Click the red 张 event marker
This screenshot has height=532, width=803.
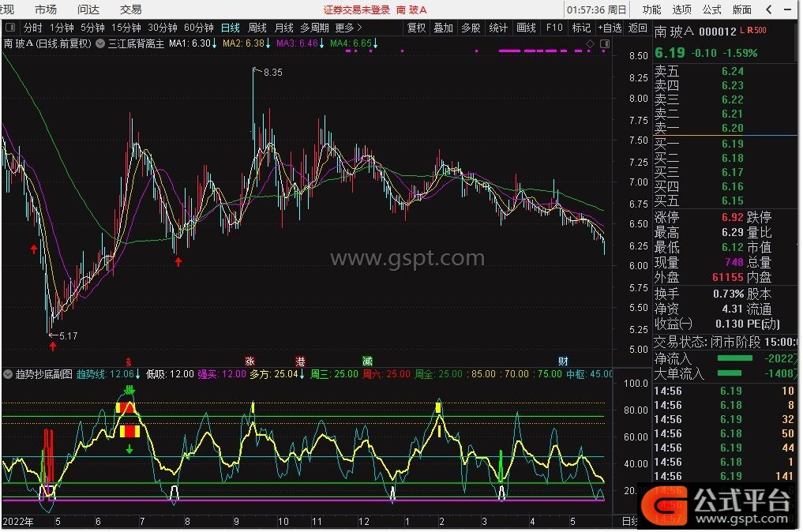250,361
